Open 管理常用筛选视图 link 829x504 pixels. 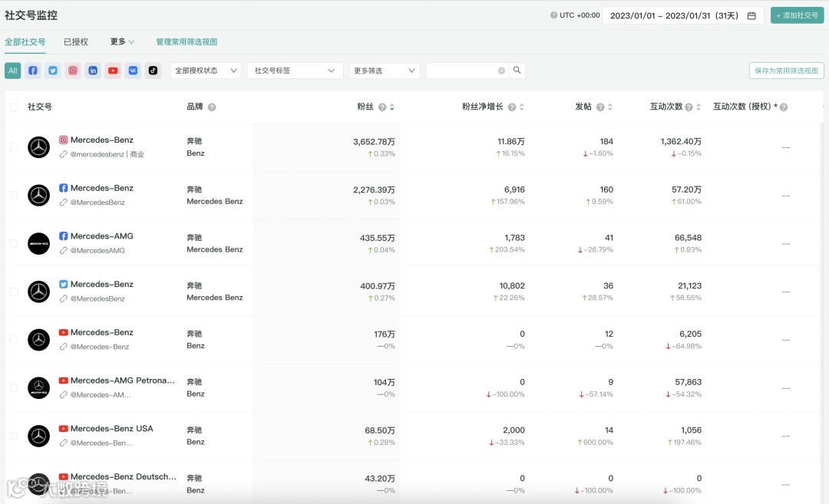(187, 41)
